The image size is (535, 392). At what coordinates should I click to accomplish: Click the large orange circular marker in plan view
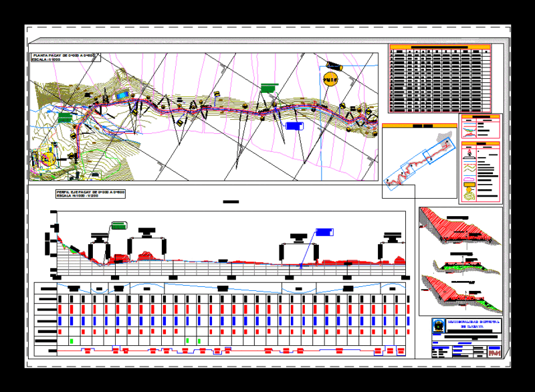(330, 80)
